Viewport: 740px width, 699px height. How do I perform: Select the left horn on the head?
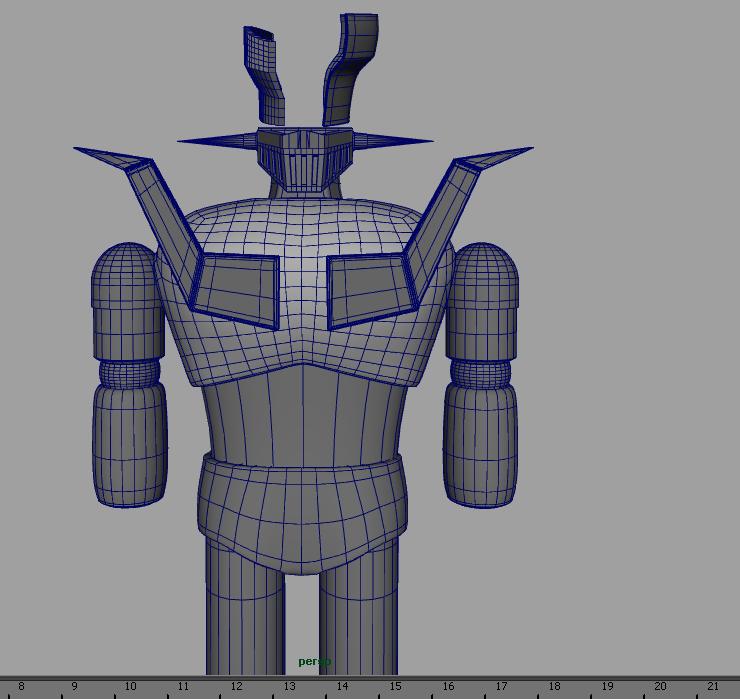(264, 75)
